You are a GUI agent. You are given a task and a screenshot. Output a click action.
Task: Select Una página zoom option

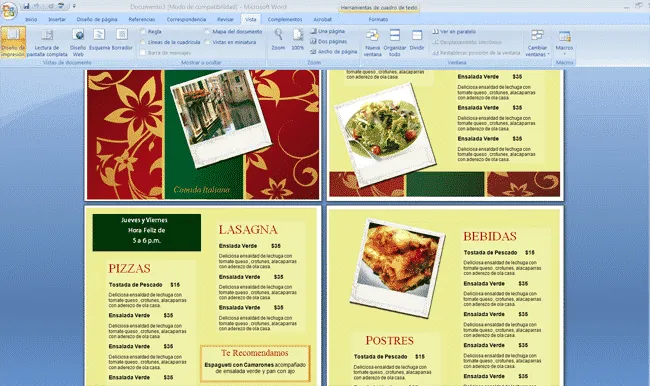pyautogui.click(x=327, y=31)
